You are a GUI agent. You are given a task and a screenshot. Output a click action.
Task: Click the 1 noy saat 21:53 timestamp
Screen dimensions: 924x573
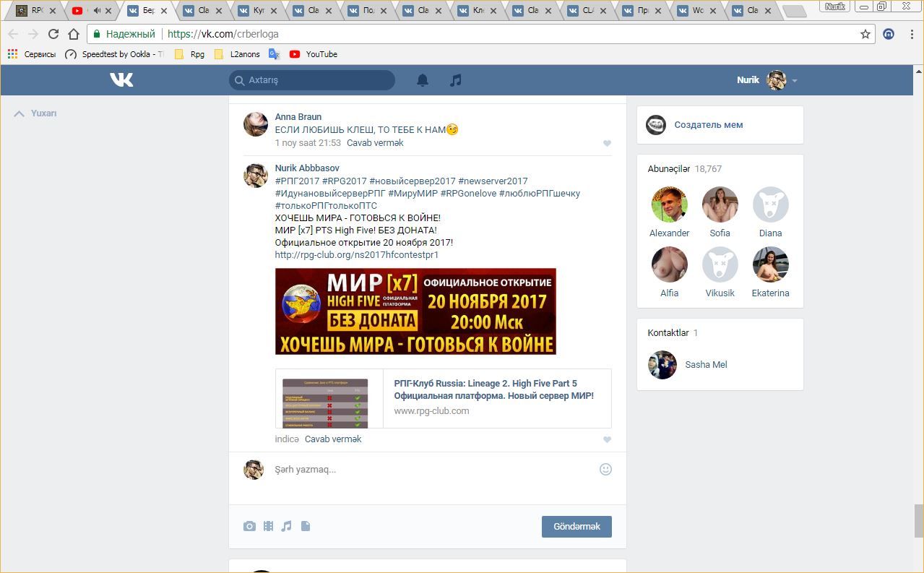308,143
